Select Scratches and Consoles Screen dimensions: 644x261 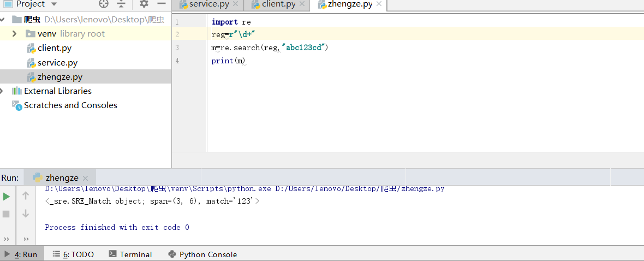70,105
